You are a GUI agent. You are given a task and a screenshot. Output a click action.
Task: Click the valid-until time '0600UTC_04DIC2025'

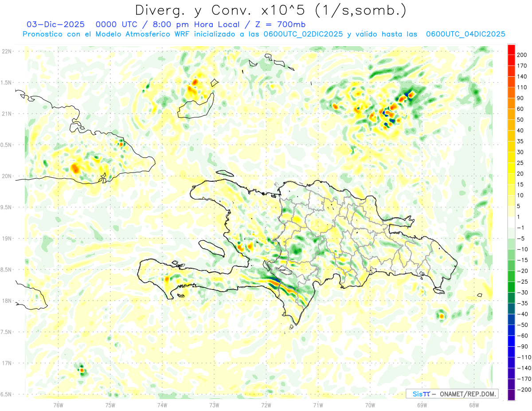465,34
